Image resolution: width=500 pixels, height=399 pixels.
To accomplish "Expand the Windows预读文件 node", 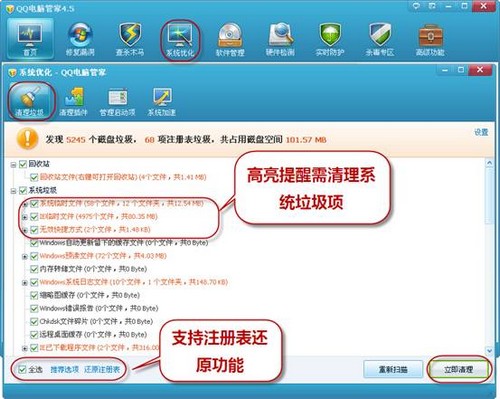I will pyautogui.click(x=25, y=257).
